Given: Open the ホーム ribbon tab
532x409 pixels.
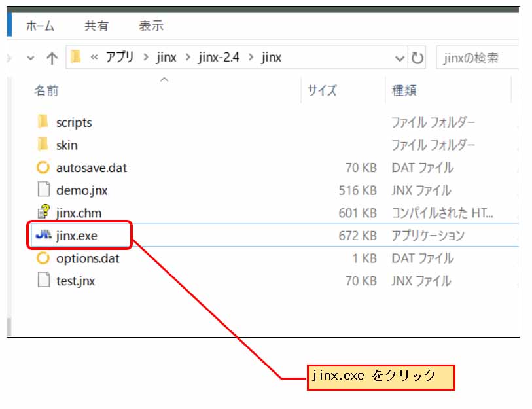Looking at the screenshot, I should (x=40, y=26).
